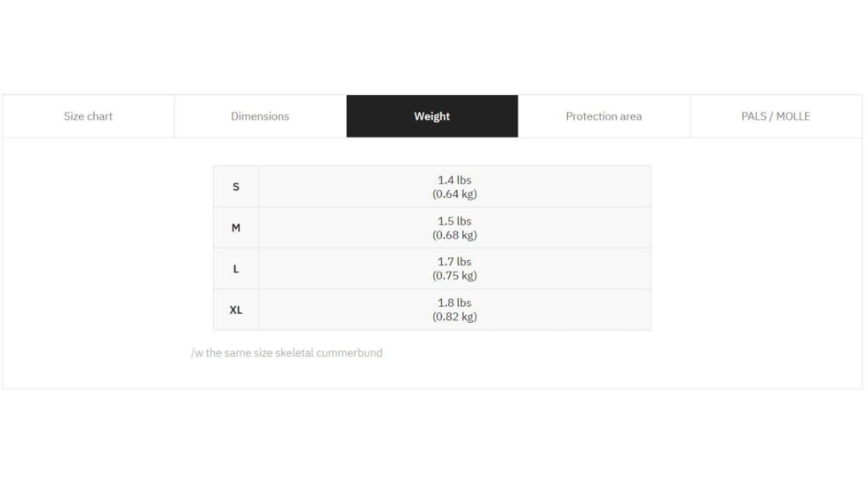Click the word "cummerbund" in the footnote
Screen dimensions: 868x488
coord(350,353)
